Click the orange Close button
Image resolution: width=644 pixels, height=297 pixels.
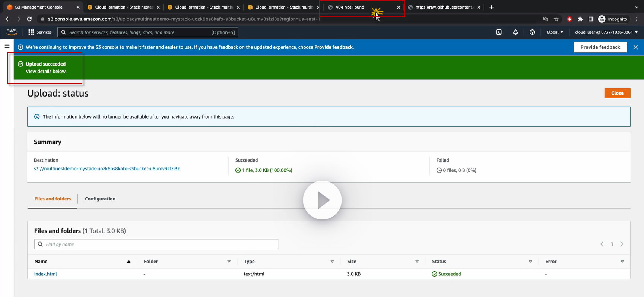click(x=617, y=93)
